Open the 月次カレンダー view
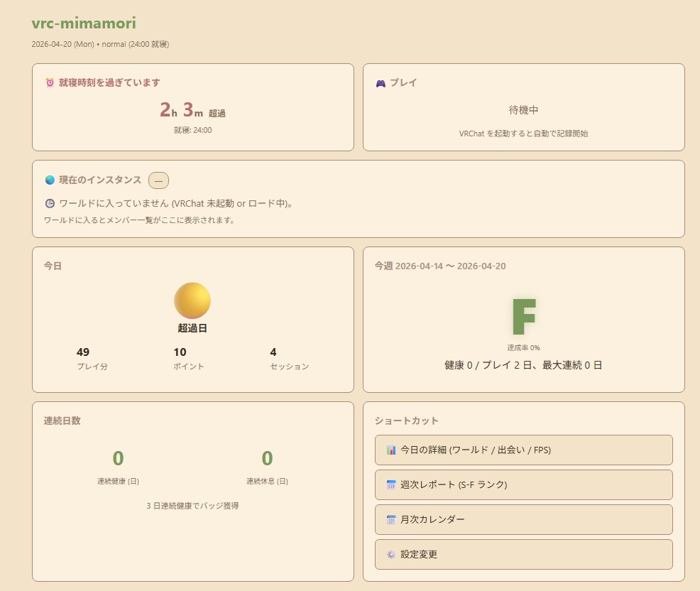Image resolution: width=700 pixels, height=591 pixels. [523, 519]
